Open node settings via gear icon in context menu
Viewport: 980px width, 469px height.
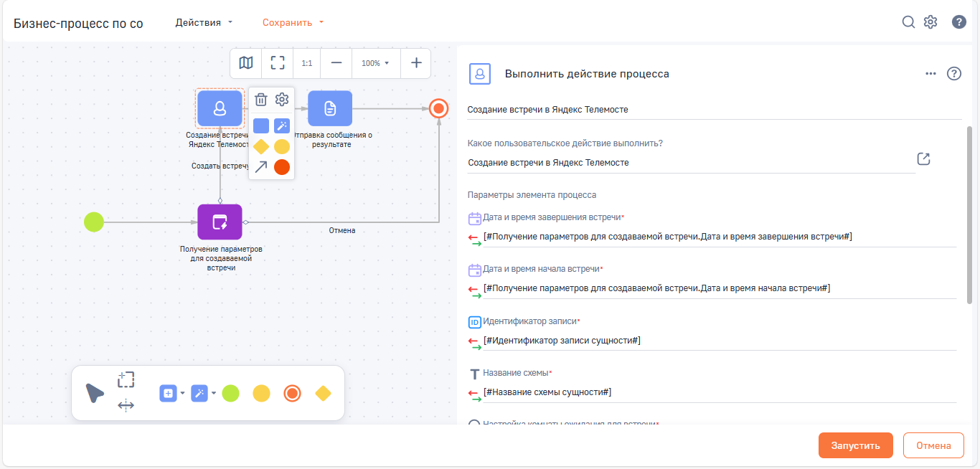click(282, 100)
